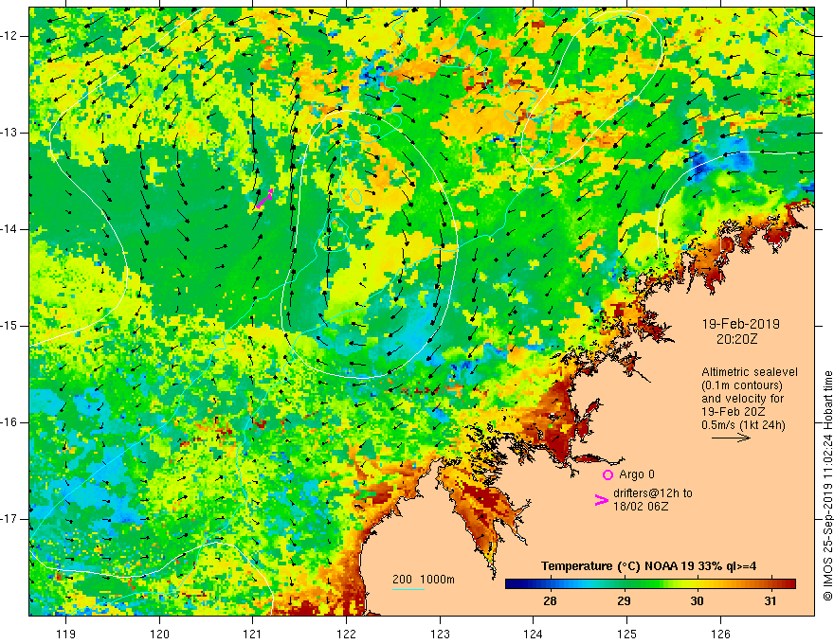Click the '200 1000m' depth contour label
Image resolution: width=834 pixels, height=644 pixels.
click(x=424, y=580)
